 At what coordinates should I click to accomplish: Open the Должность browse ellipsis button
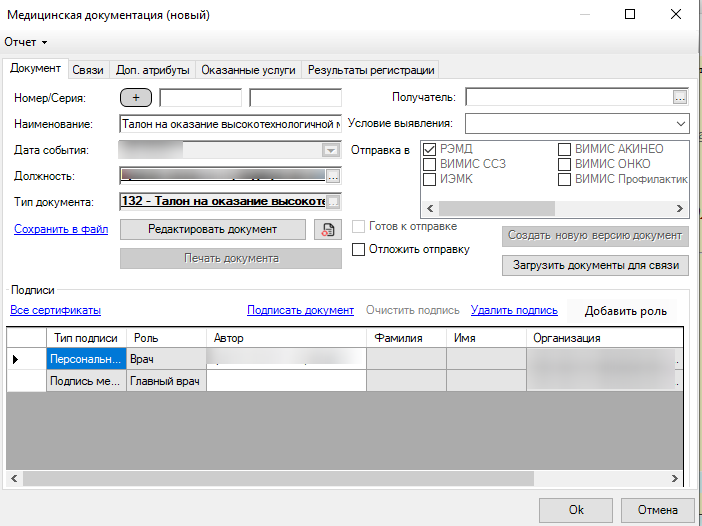click(x=333, y=176)
